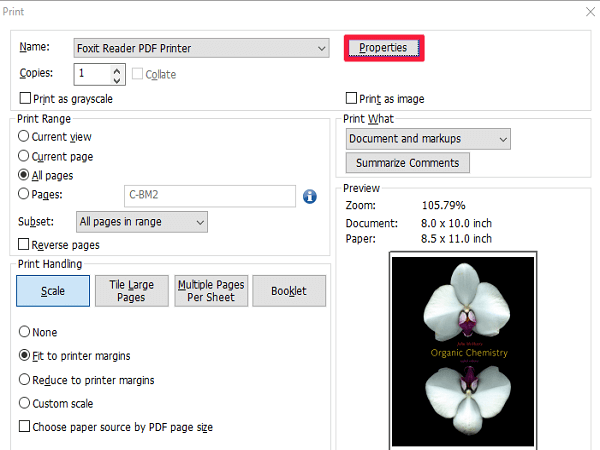Screen dimensions: 600x450
Task: Click the Paper size 8.5 x 11.0 inch
Action: pos(456,239)
